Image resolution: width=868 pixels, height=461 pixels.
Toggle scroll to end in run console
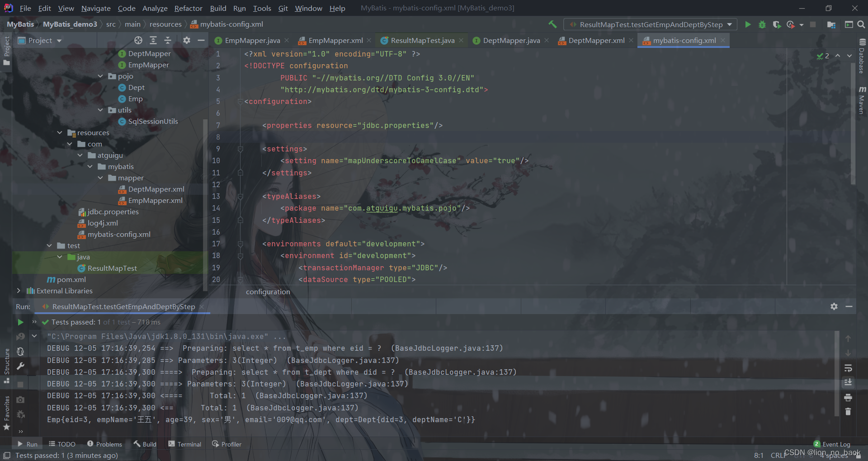coord(848,383)
